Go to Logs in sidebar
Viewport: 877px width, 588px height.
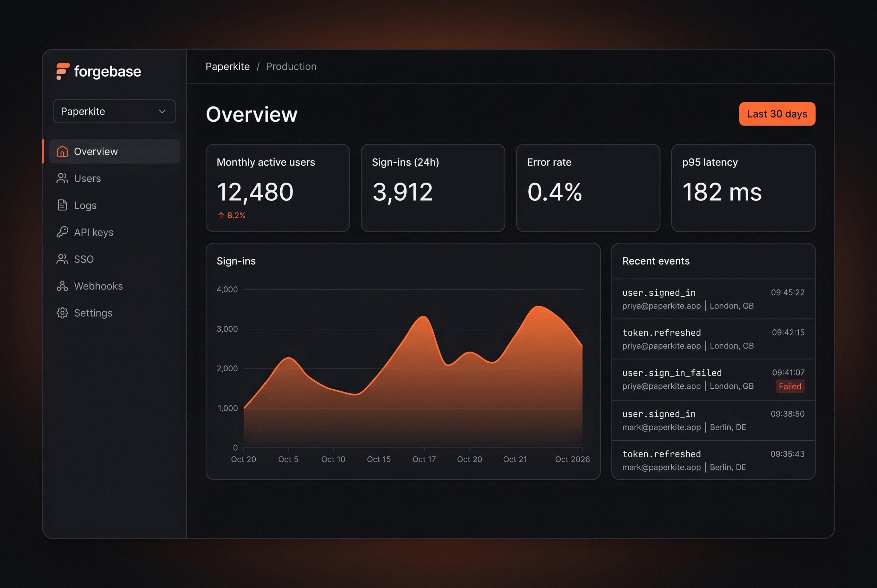114,205
